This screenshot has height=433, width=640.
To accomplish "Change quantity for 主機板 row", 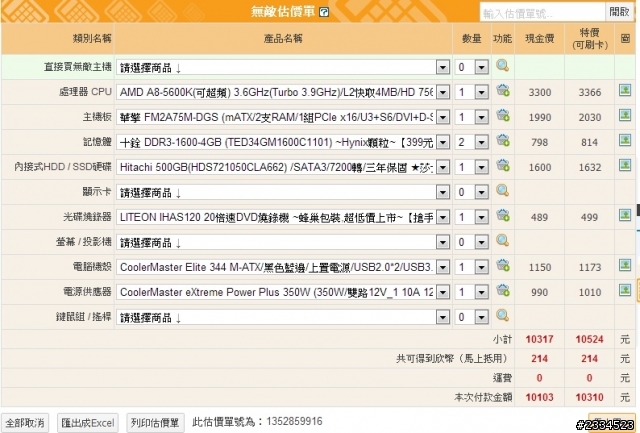I will (x=472, y=118).
